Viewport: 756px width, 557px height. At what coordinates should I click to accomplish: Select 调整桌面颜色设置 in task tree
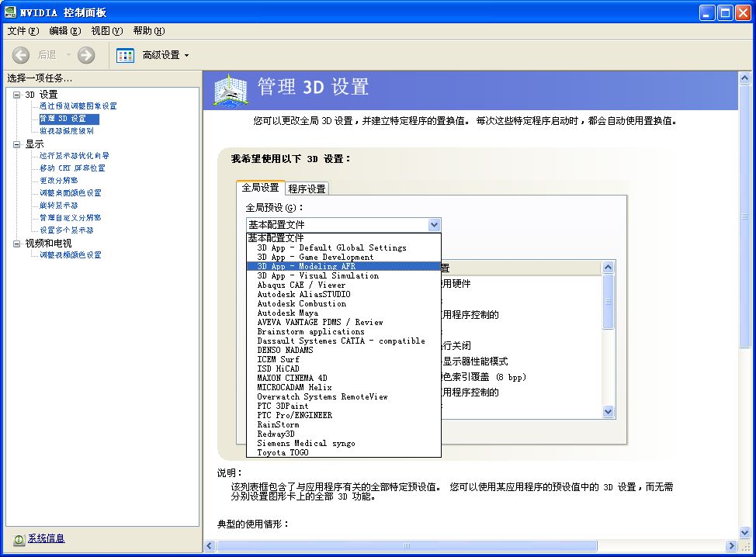71,192
